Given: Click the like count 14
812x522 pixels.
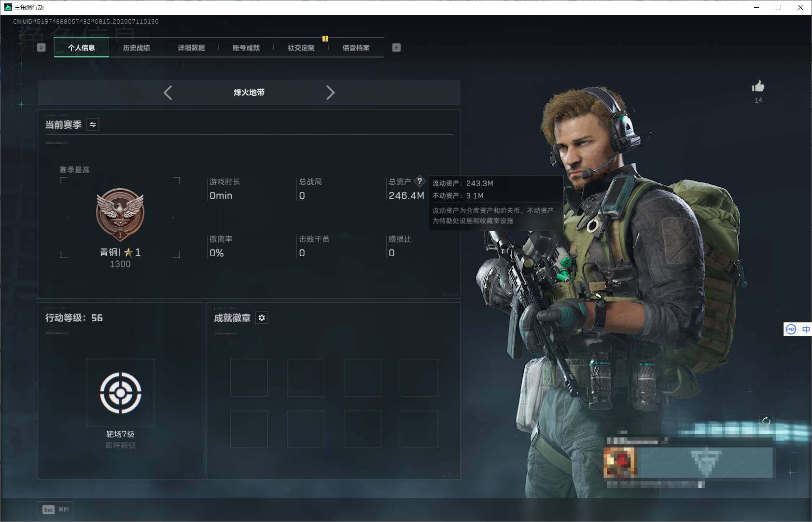Looking at the screenshot, I should (x=758, y=100).
